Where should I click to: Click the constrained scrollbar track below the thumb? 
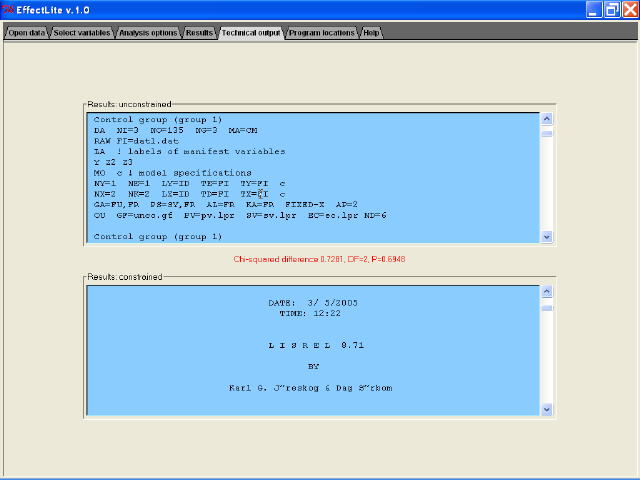546,360
